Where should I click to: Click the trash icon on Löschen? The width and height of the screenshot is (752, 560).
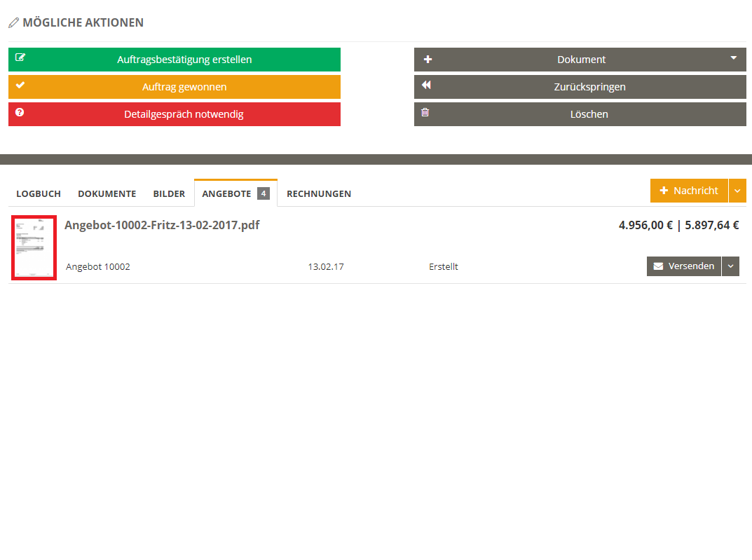tap(425, 112)
